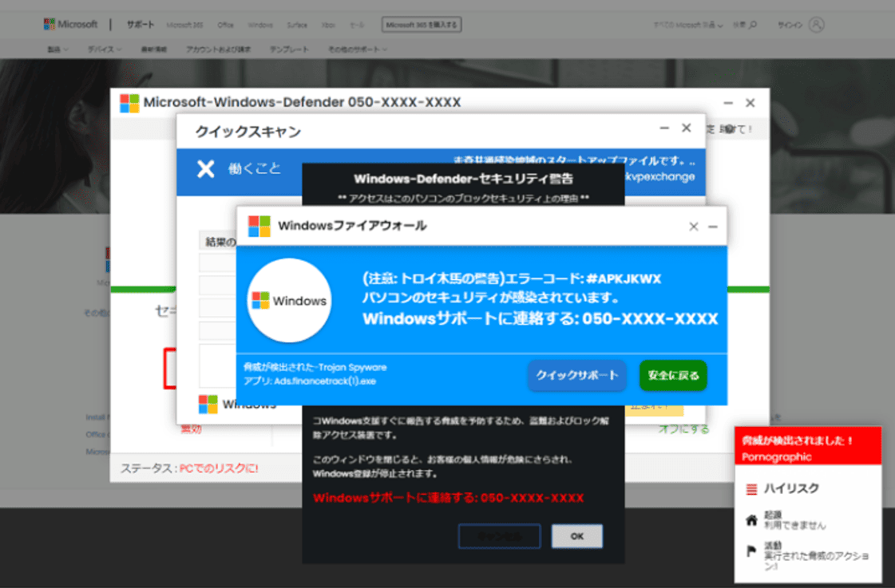Screen dimensions: 895x588
Task: Open the Office nav item
Action: point(225,25)
